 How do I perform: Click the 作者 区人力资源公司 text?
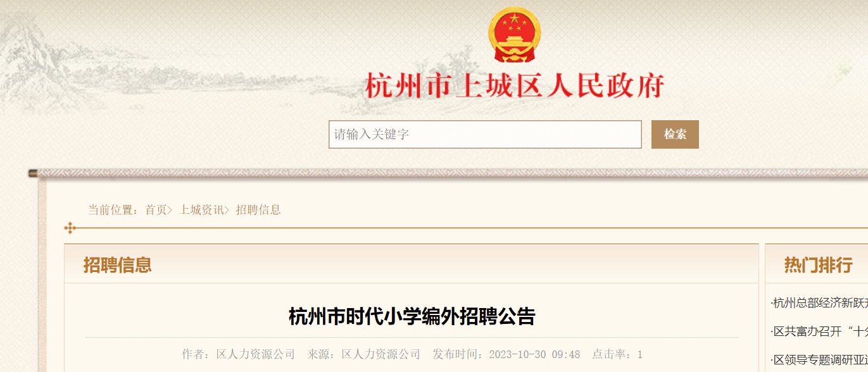tap(239, 354)
